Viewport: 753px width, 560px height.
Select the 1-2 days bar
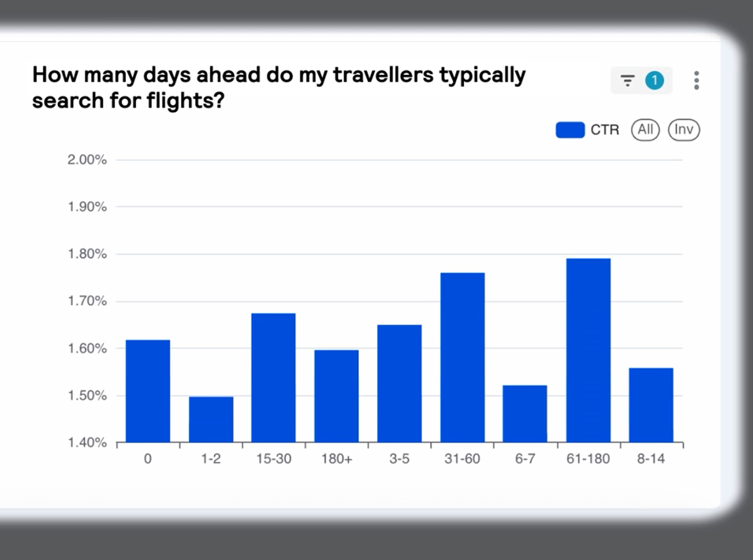(211, 419)
